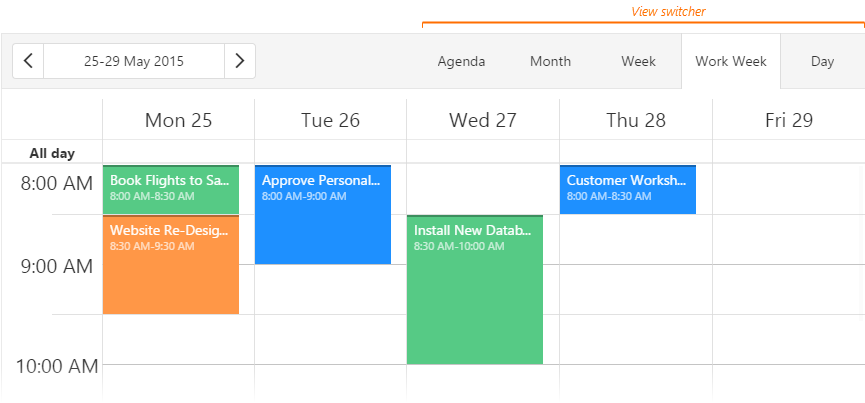Click the Wed 27 day header

[483, 120]
